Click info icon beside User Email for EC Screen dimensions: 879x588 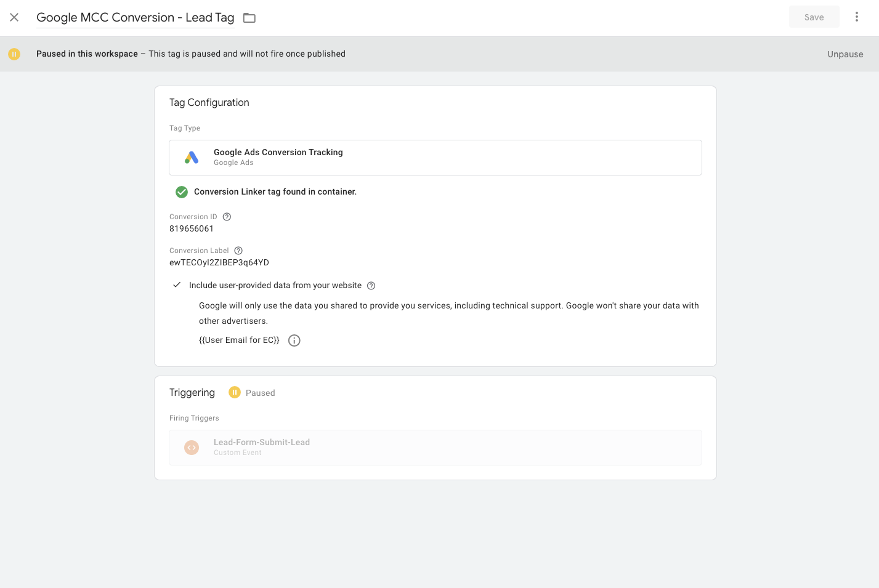294,340
